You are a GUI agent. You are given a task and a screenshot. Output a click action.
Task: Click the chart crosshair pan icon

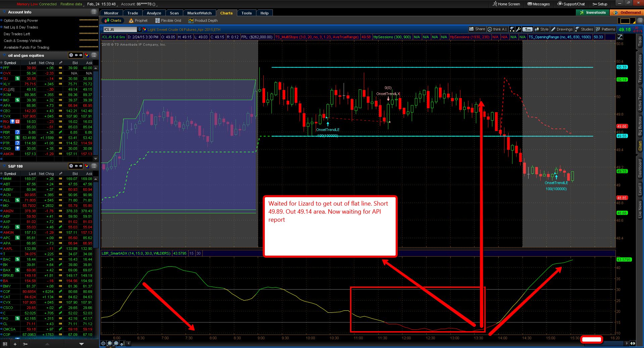coord(103,343)
